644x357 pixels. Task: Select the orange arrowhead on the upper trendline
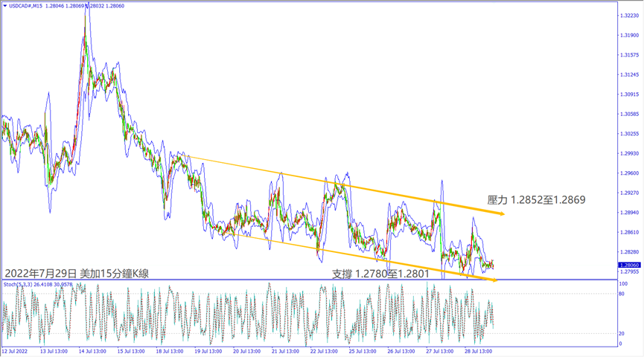click(502, 214)
